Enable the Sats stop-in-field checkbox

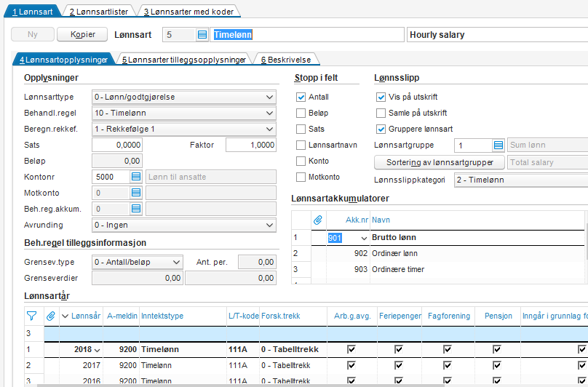coord(301,129)
